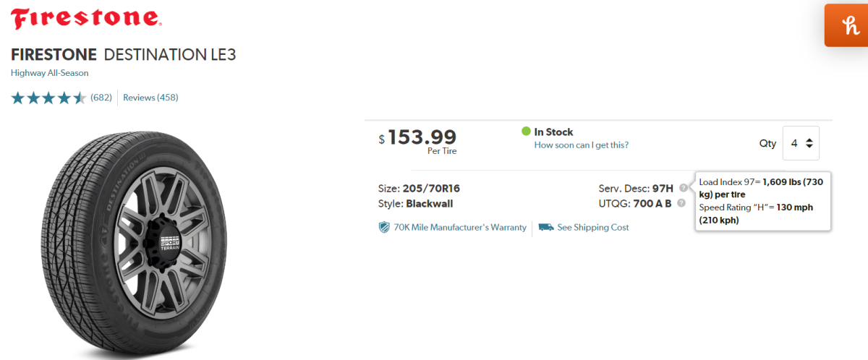Open 70K Mile Manufacturer's Warranty link
868x360 pixels.
pyautogui.click(x=460, y=227)
